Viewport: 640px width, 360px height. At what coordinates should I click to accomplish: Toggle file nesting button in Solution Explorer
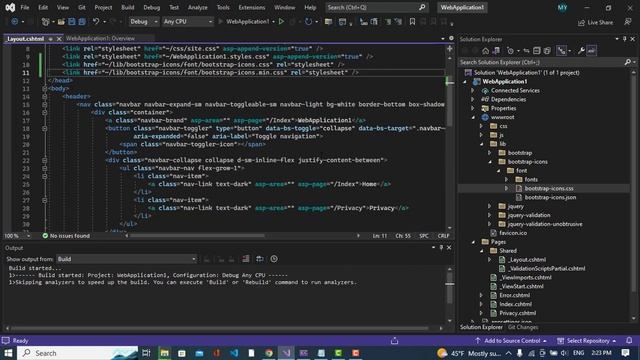(x=561, y=51)
